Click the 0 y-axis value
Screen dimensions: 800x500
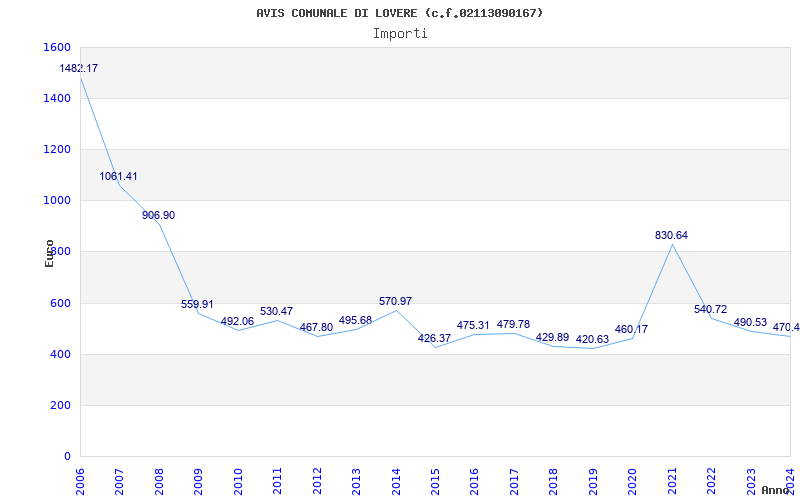point(67,456)
